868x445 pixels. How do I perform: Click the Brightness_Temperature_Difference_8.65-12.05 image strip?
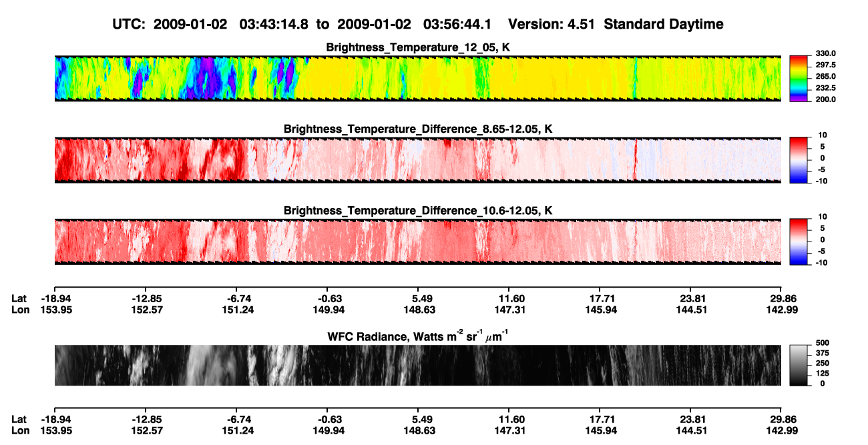417,159
